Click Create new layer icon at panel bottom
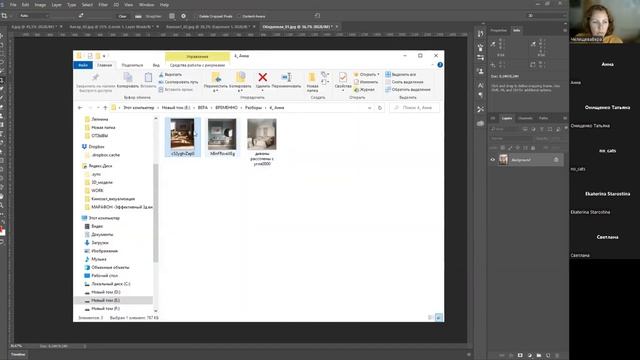The height and width of the screenshot is (360, 640). (x=548, y=356)
